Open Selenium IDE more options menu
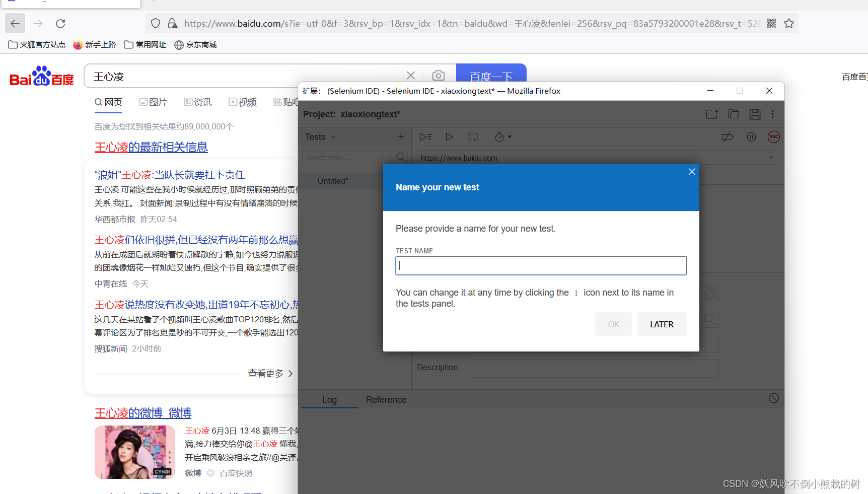The height and width of the screenshot is (494, 868). [x=772, y=114]
